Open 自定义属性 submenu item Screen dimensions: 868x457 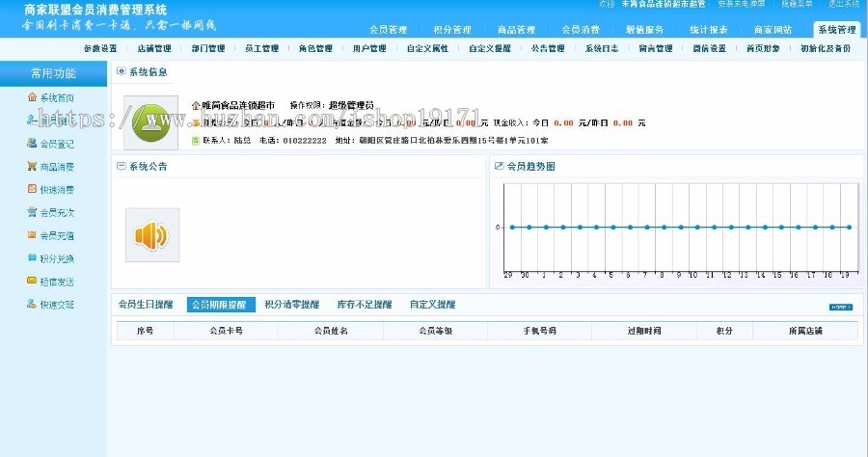pyautogui.click(x=427, y=48)
